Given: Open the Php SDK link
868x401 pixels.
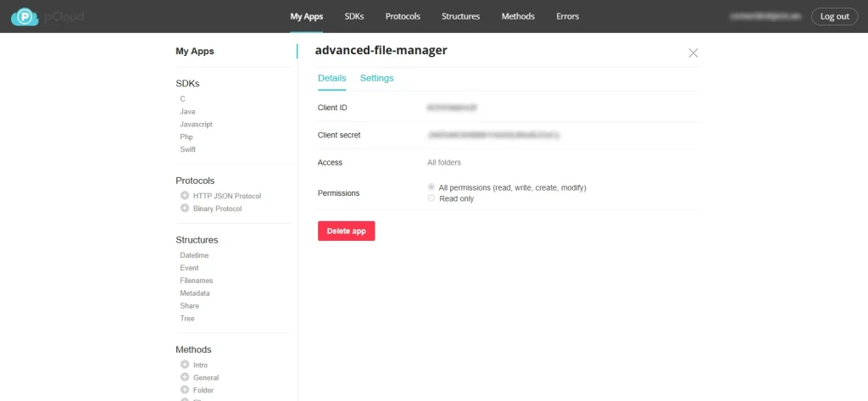Looking at the screenshot, I should pos(186,136).
